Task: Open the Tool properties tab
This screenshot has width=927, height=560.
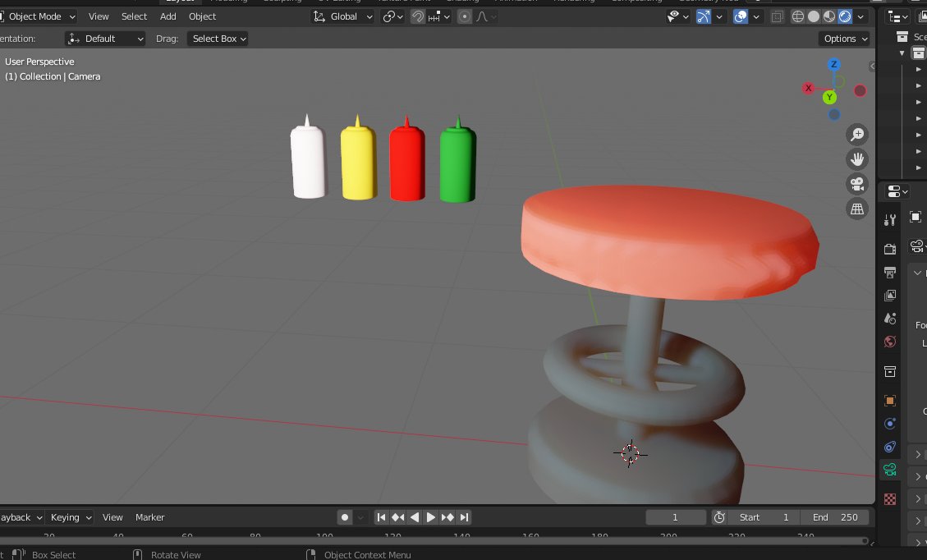Action: (890, 220)
